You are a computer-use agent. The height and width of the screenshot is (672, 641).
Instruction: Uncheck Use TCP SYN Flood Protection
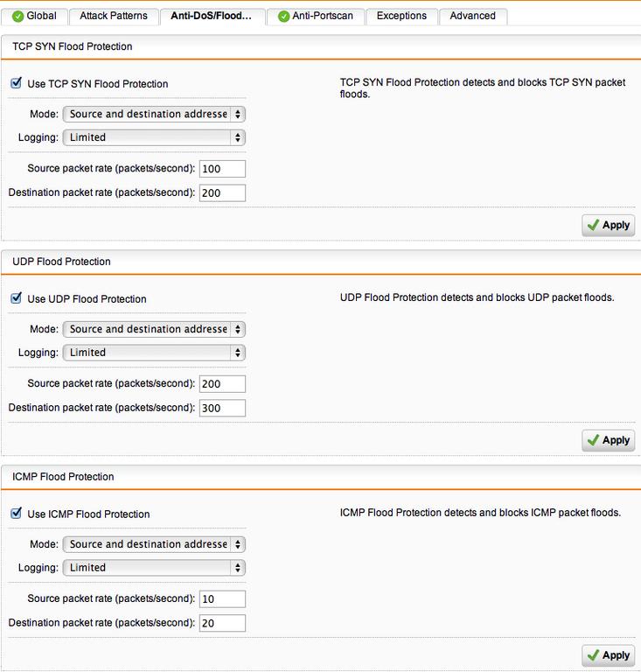[17, 83]
